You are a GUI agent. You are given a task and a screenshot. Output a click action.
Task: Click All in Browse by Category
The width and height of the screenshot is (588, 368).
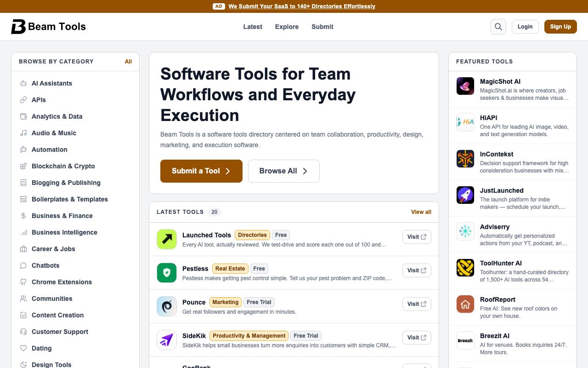[128, 62]
